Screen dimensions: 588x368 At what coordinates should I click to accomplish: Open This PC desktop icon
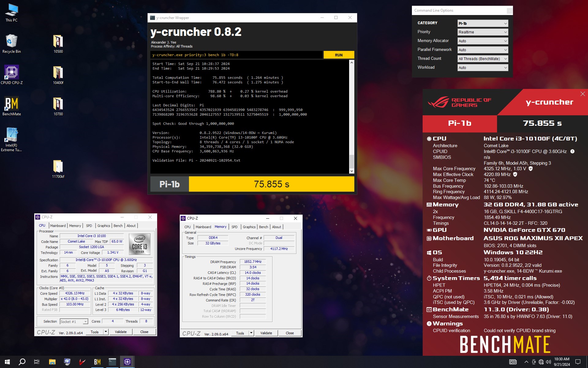click(12, 13)
